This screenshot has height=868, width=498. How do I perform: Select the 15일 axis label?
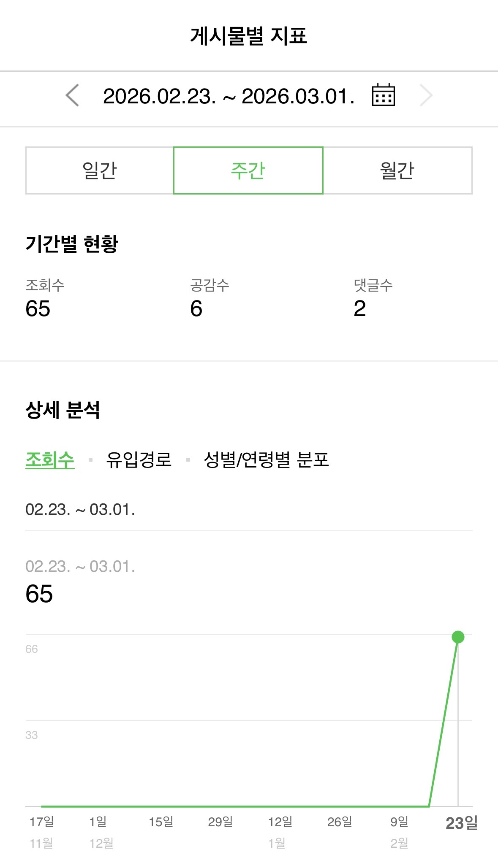click(x=161, y=822)
